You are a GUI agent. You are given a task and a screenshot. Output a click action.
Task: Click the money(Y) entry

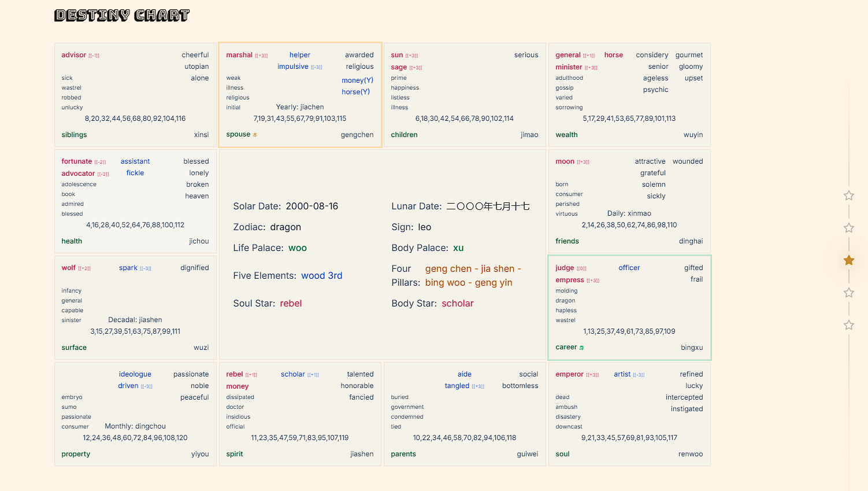(357, 80)
